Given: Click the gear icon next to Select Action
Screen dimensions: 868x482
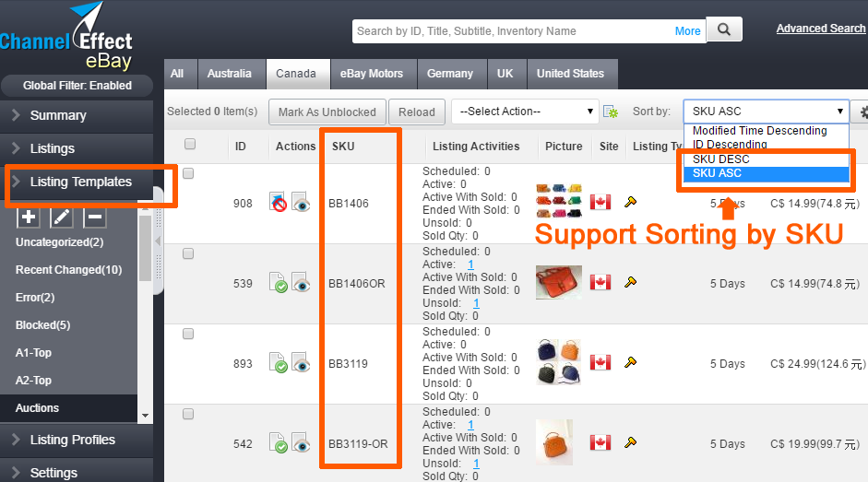Looking at the screenshot, I should click(x=610, y=112).
